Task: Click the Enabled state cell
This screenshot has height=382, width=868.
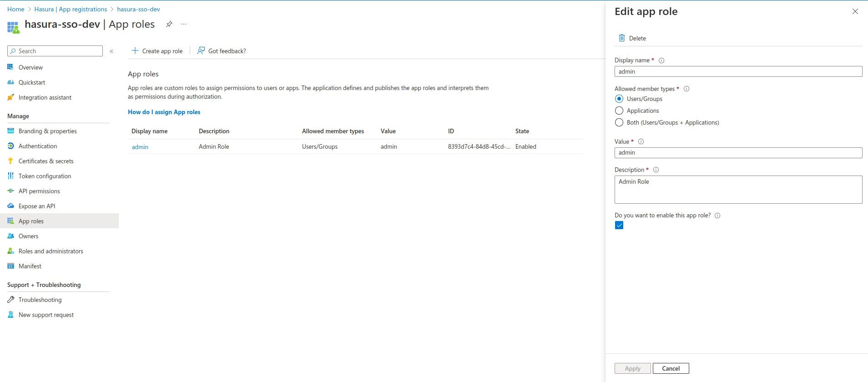Action: (x=526, y=146)
